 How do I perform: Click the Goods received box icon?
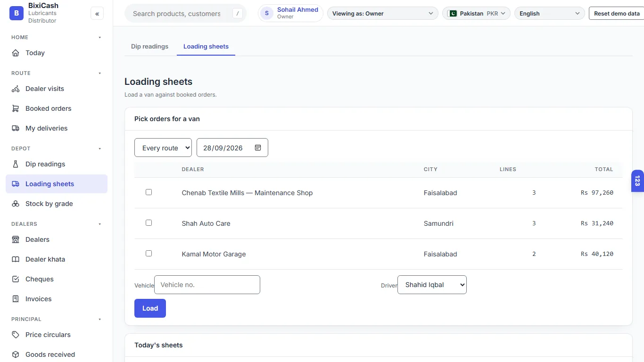(x=16, y=354)
